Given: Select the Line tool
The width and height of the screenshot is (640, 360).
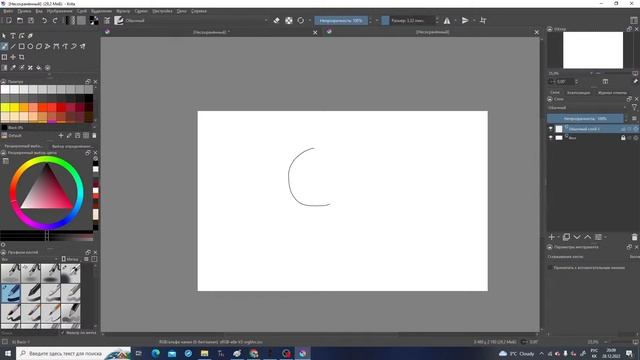Looking at the screenshot, I should pos(13,47).
